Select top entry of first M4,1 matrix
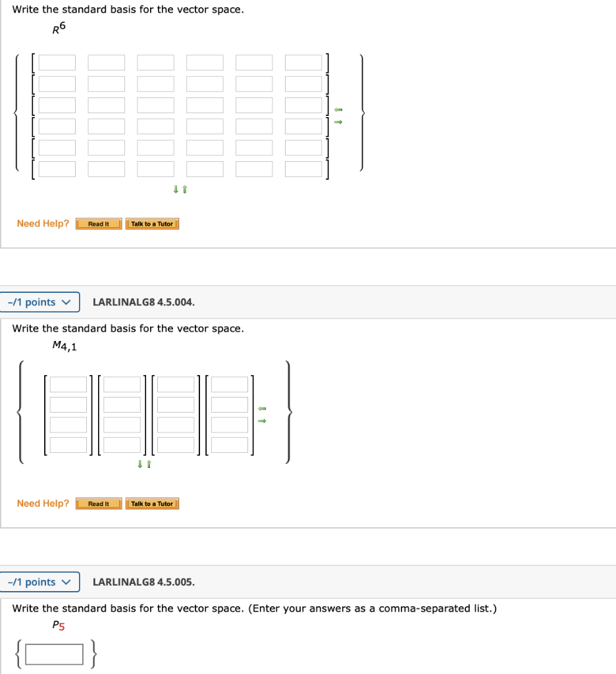This screenshot has width=616, height=674. coord(68,384)
